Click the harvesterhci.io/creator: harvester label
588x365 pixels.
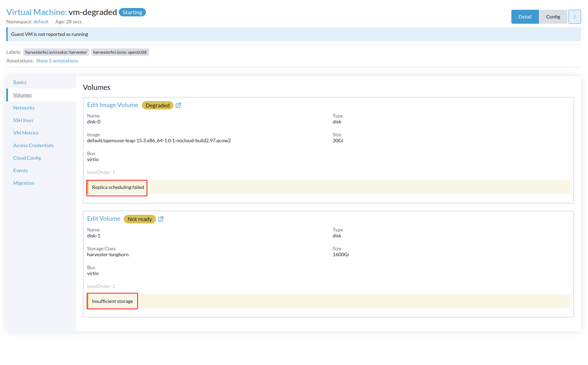[56, 52]
